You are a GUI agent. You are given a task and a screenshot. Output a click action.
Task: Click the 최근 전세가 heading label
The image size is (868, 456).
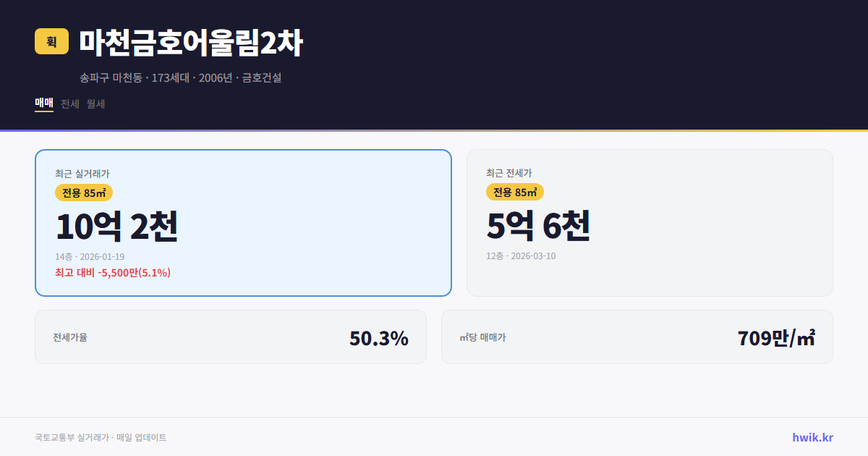point(509,173)
